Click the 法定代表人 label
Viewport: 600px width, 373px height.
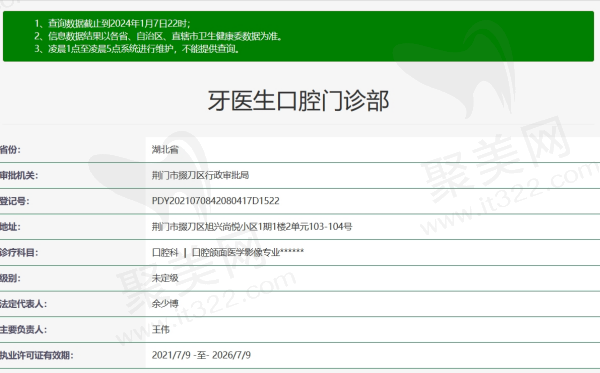(x=24, y=304)
